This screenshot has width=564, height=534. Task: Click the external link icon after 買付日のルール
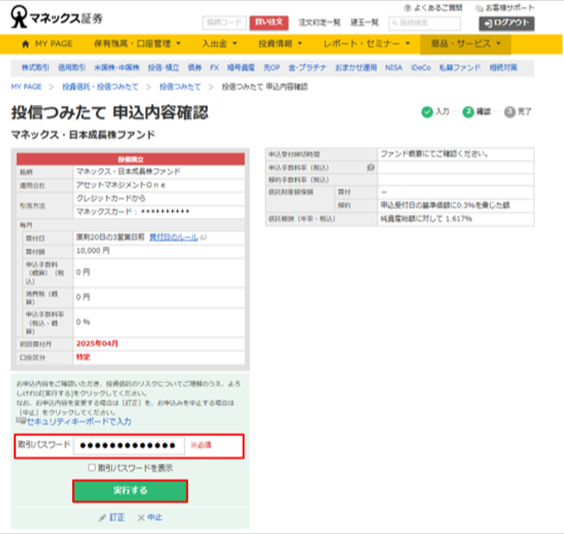point(204,237)
